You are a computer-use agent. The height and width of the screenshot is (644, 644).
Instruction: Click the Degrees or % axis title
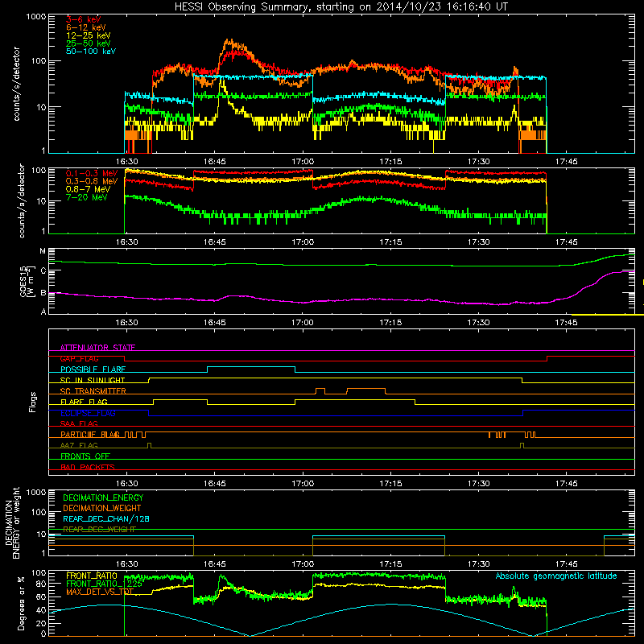[x=21, y=603]
